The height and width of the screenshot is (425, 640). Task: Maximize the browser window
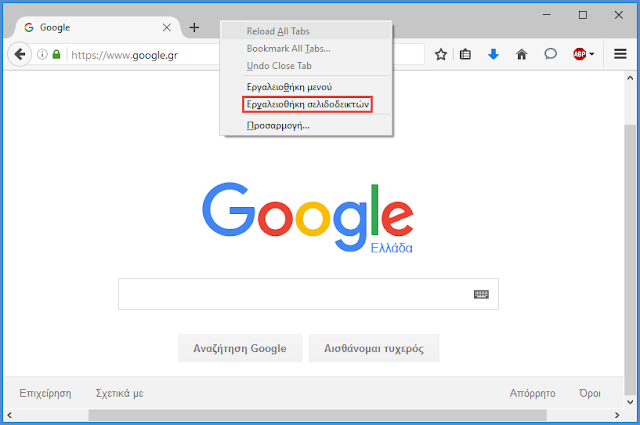pos(583,15)
